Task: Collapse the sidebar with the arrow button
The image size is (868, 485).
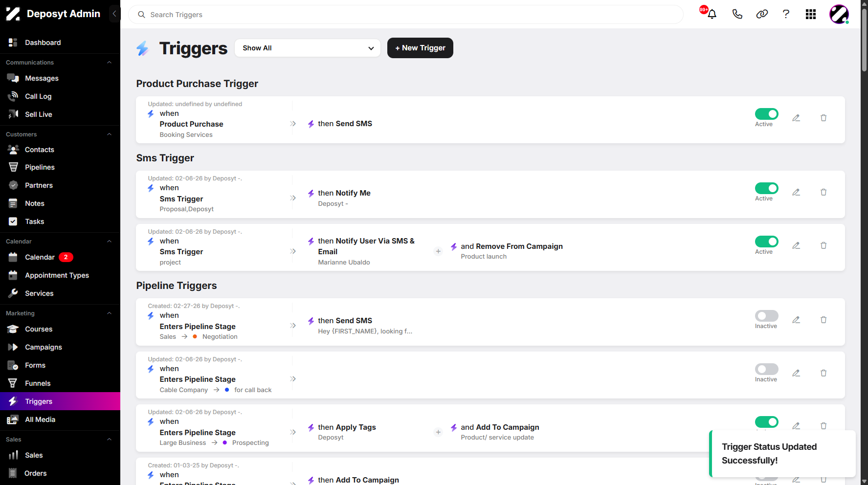Action: pyautogui.click(x=114, y=14)
